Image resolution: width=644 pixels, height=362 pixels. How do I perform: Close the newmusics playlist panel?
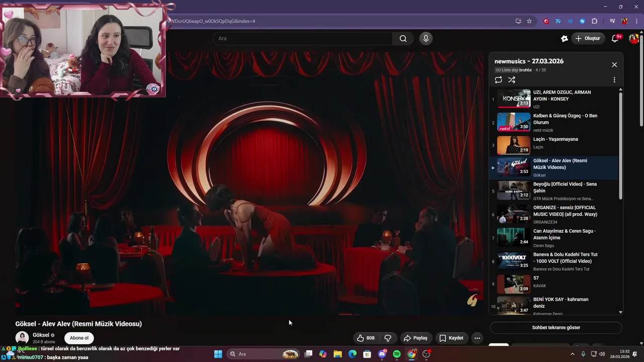coord(614,64)
